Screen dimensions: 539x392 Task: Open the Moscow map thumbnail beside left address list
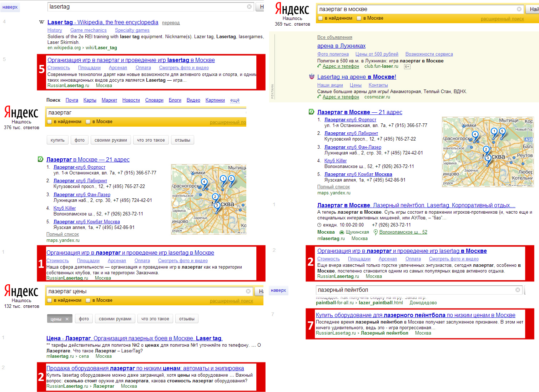[209, 199]
